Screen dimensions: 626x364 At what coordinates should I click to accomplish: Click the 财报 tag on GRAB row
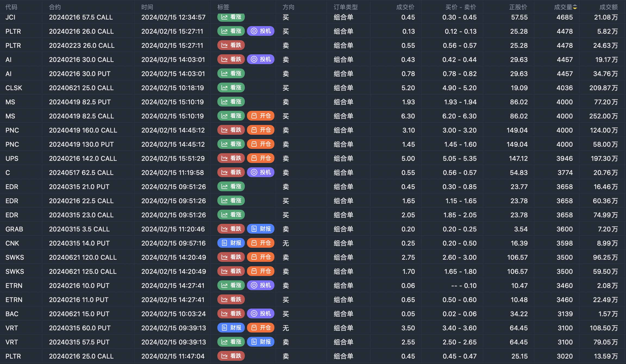pos(261,229)
